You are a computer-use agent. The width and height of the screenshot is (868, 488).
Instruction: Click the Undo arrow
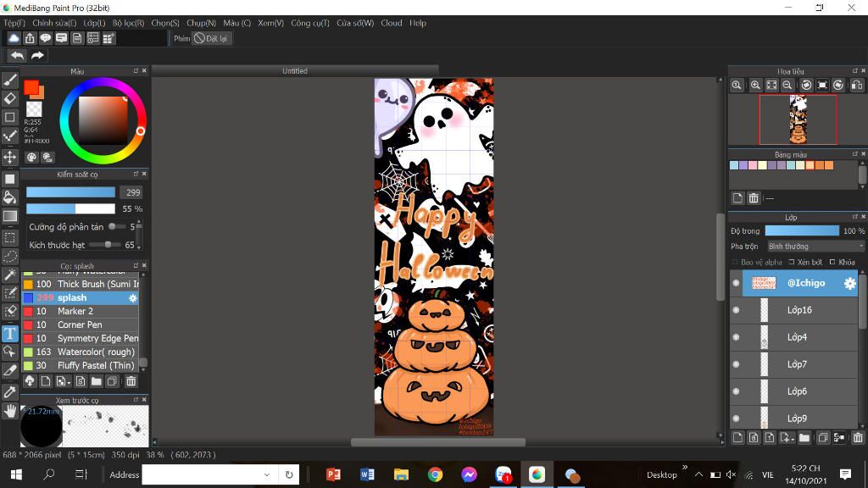coord(17,55)
